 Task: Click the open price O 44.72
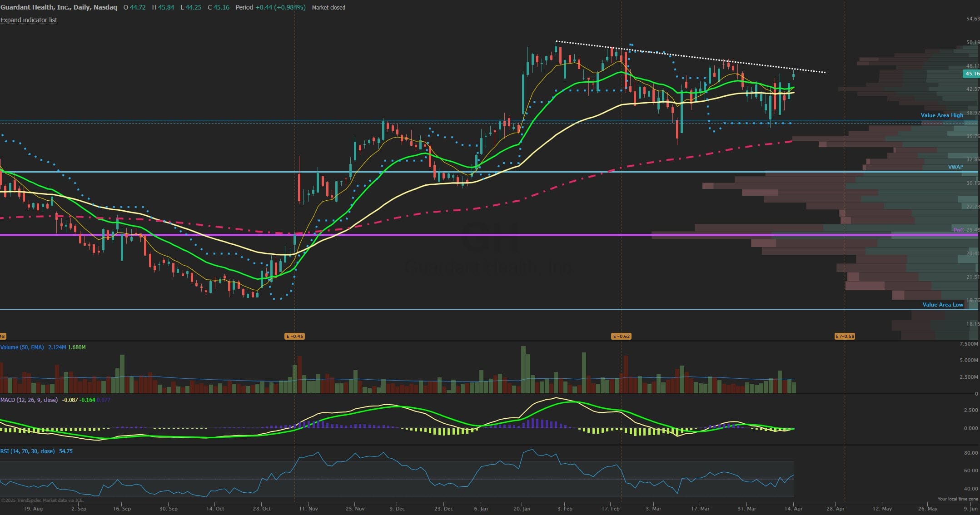[134, 7]
